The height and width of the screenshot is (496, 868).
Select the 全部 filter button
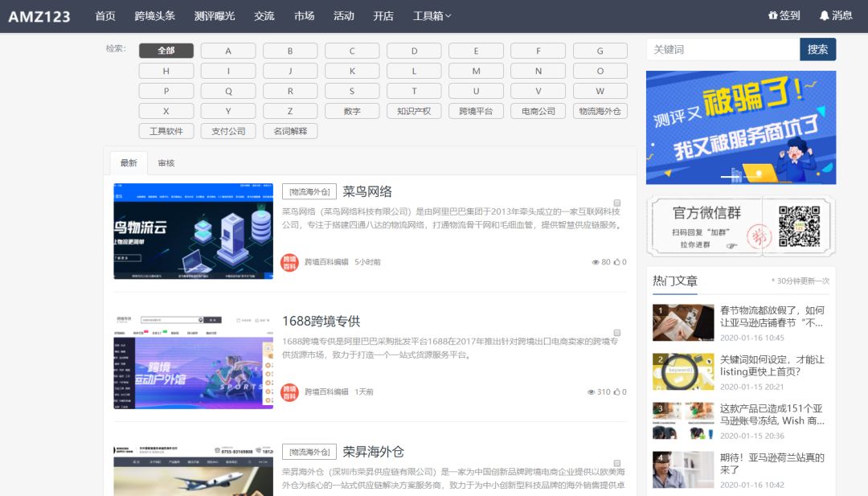[166, 51]
